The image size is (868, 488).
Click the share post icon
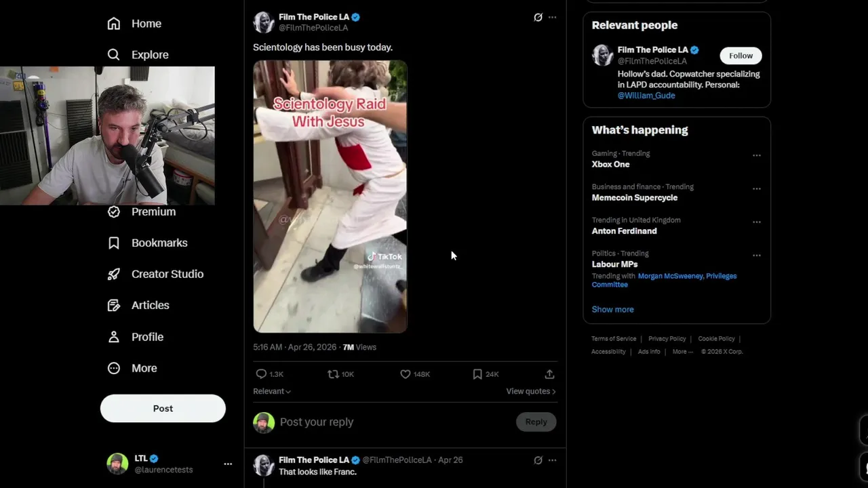549,374
